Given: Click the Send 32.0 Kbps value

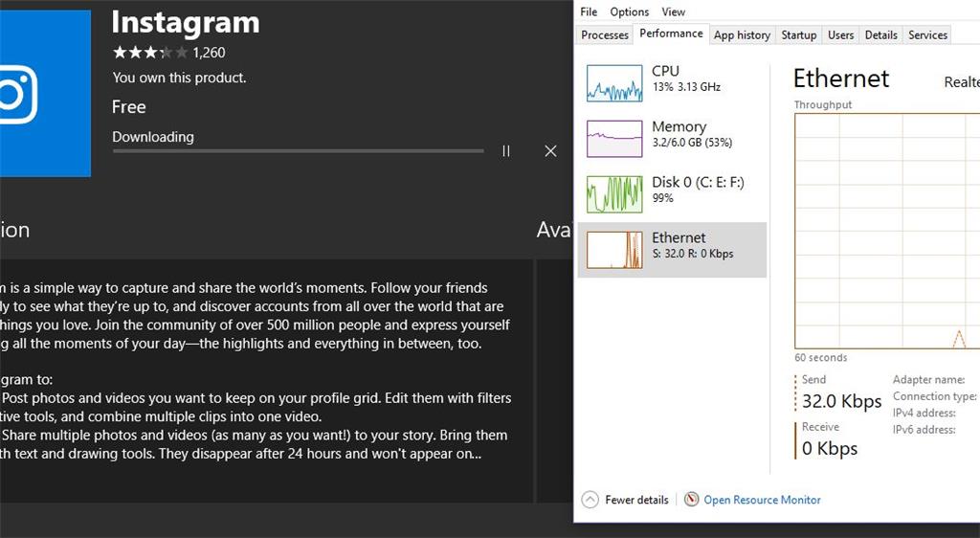Looking at the screenshot, I should click(x=841, y=401).
